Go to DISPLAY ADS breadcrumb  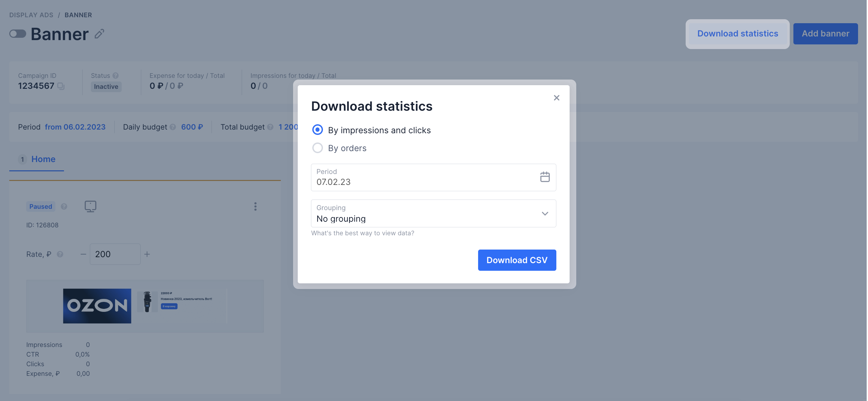click(31, 15)
